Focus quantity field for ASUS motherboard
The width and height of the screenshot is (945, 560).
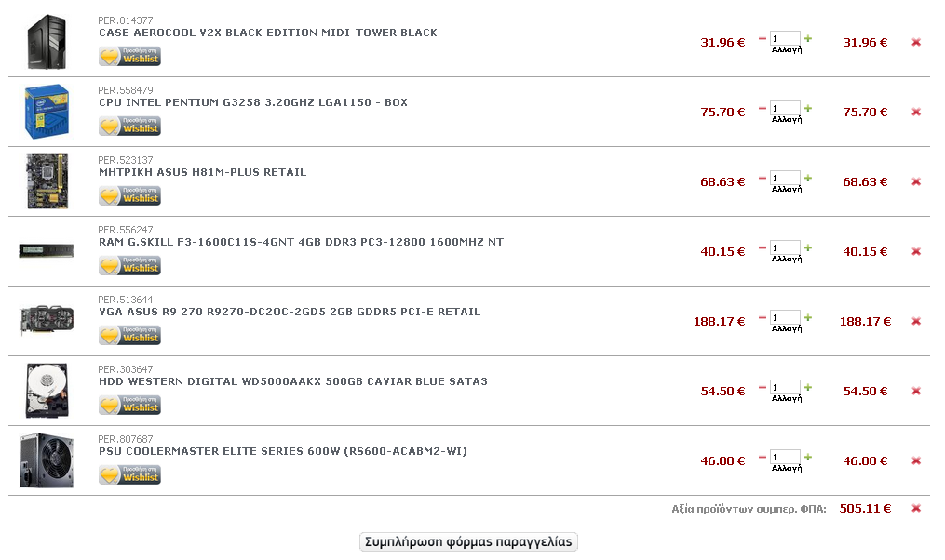(785, 179)
